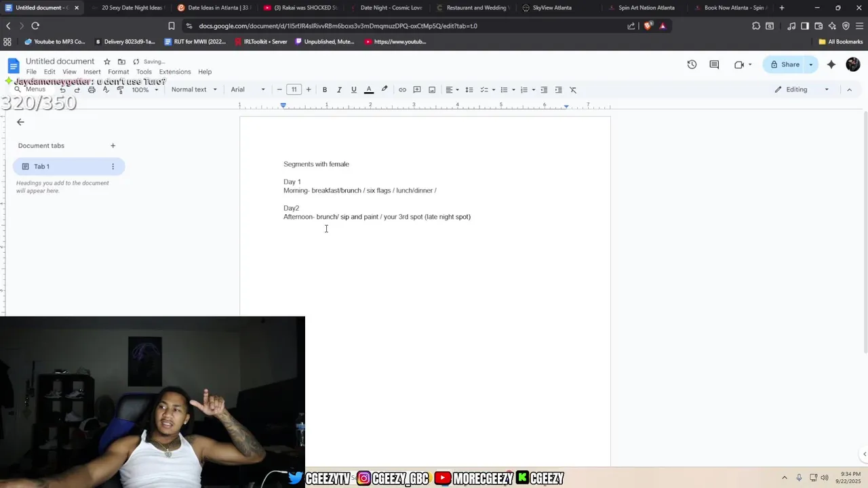Click the Brave Shields lion icon
The width and height of the screenshot is (868, 488).
coord(648,26)
